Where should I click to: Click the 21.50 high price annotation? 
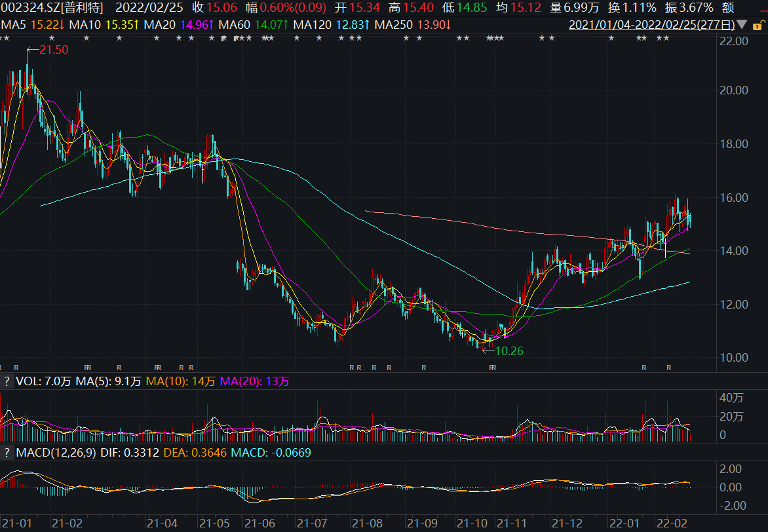point(53,50)
